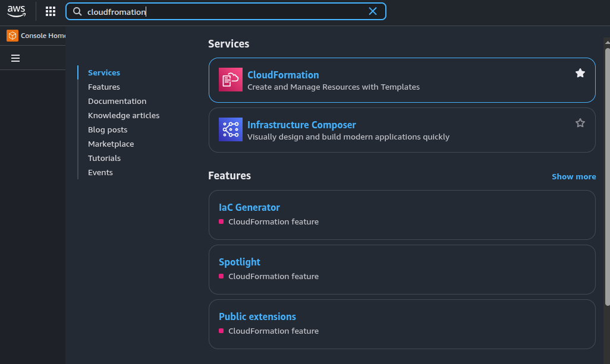Open the Spotlight CloudFormation feature
Viewport: 610px width, 364px height.
[x=240, y=262]
